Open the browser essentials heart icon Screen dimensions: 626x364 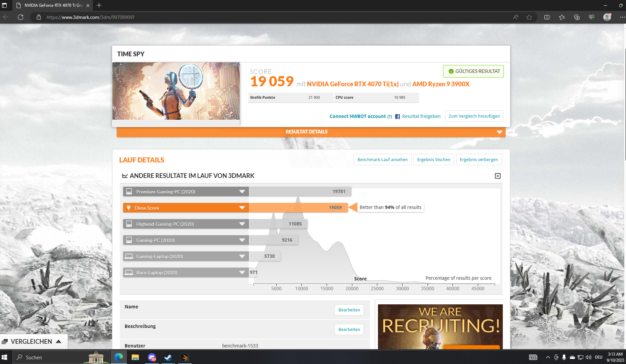pyautogui.click(x=592, y=17)
